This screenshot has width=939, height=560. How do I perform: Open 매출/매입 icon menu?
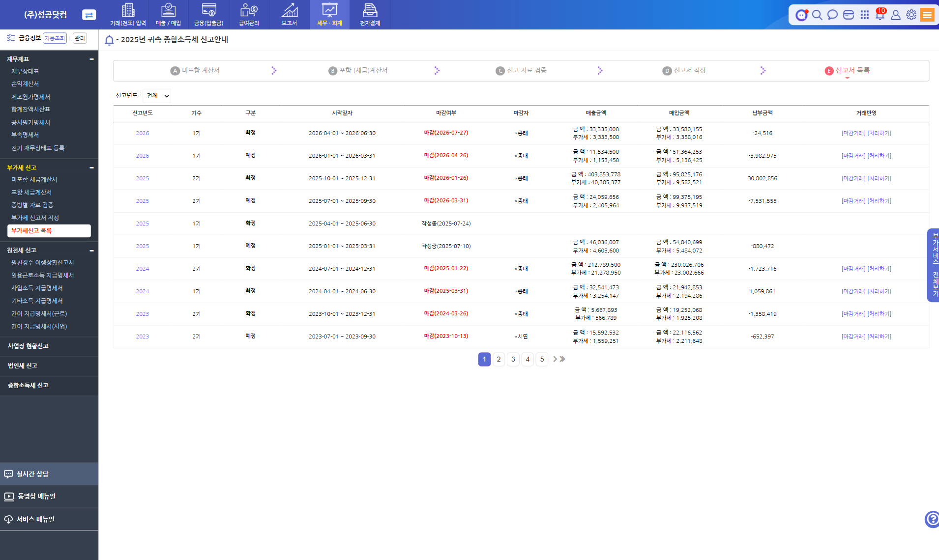(168, 15)
